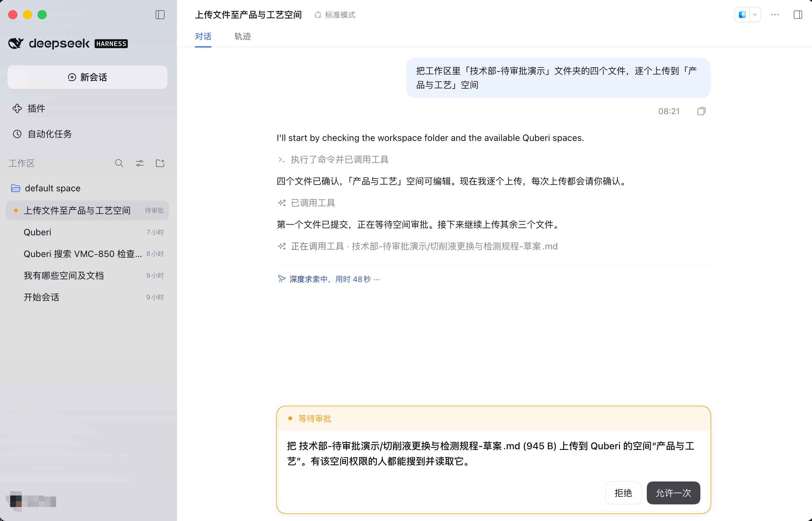Screen dimensions: 812x521
Task: Open the 开始会话 conversation
Action: tap(87, 297)
